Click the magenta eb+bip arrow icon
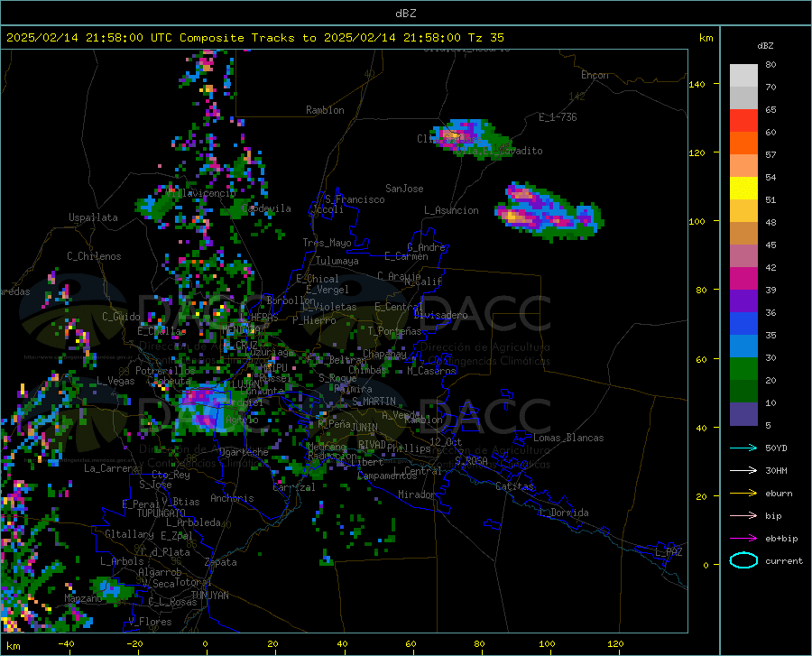812x656 pixels. 743,539
